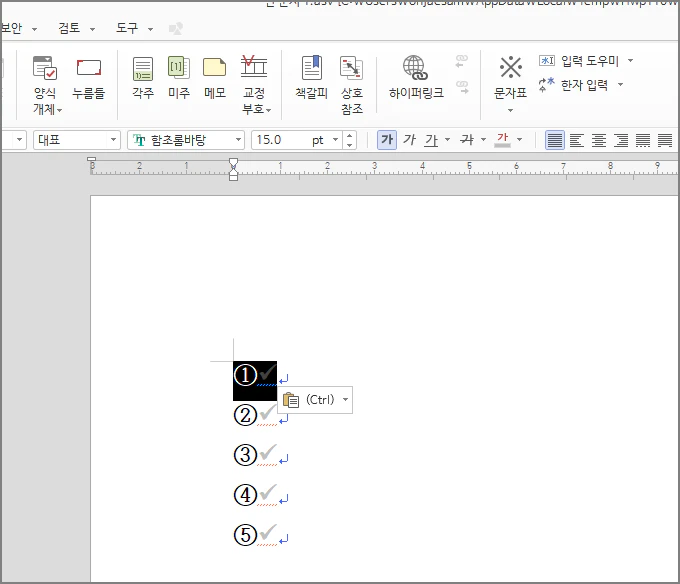
Task: Toggle strikethrough 가 formatting
Action: point(467,140)
